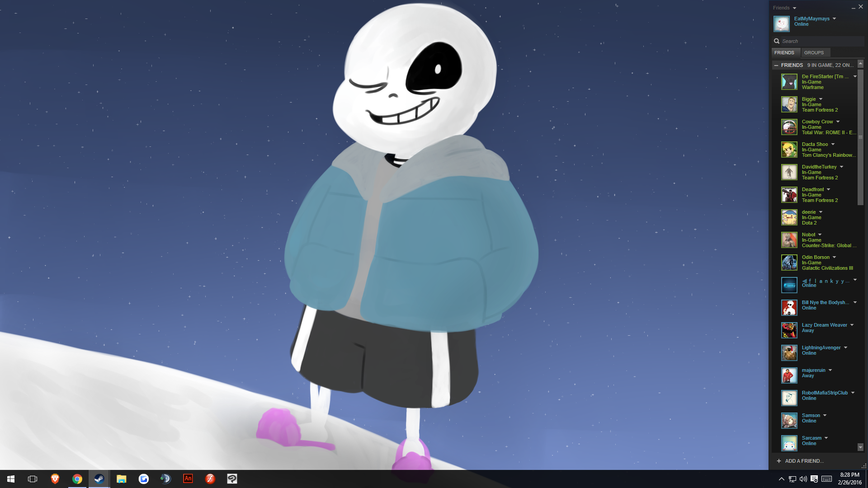Viewport: 868px width, 488px height.
Task: Click the friends Search field
Action: 818,41
